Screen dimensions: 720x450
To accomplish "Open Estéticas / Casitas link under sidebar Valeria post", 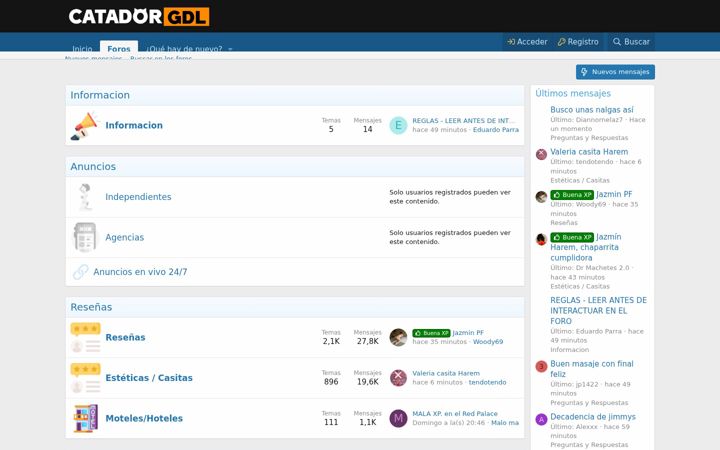I will coord(580,180).
